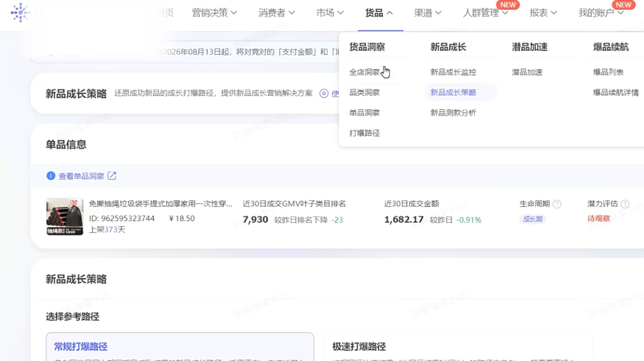Expand the 市场 navigation menu

point(330,13)
